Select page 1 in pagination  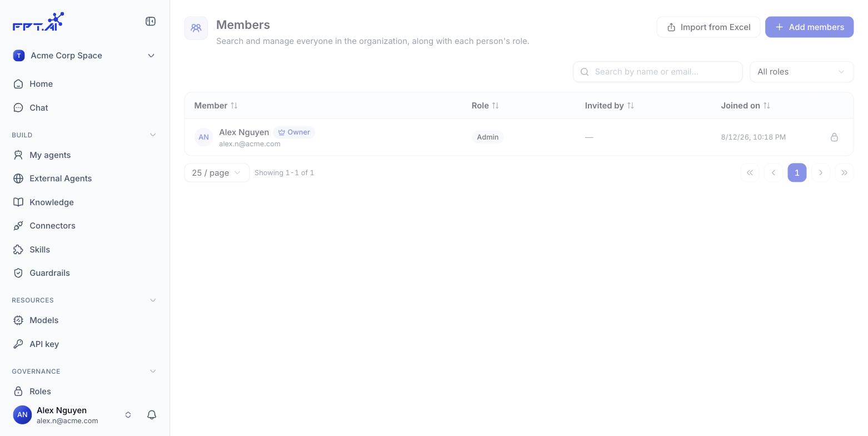tap(797, 173)
